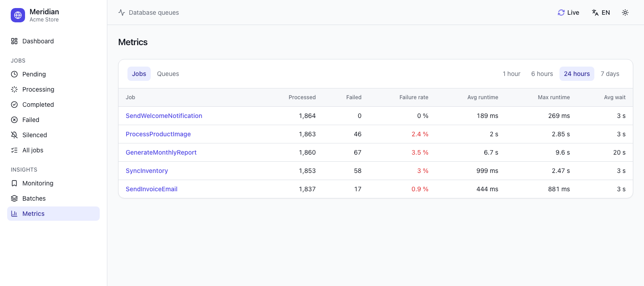The image size is (644, 286).
Task: Switch to the Queues tab
Action: 168,74
